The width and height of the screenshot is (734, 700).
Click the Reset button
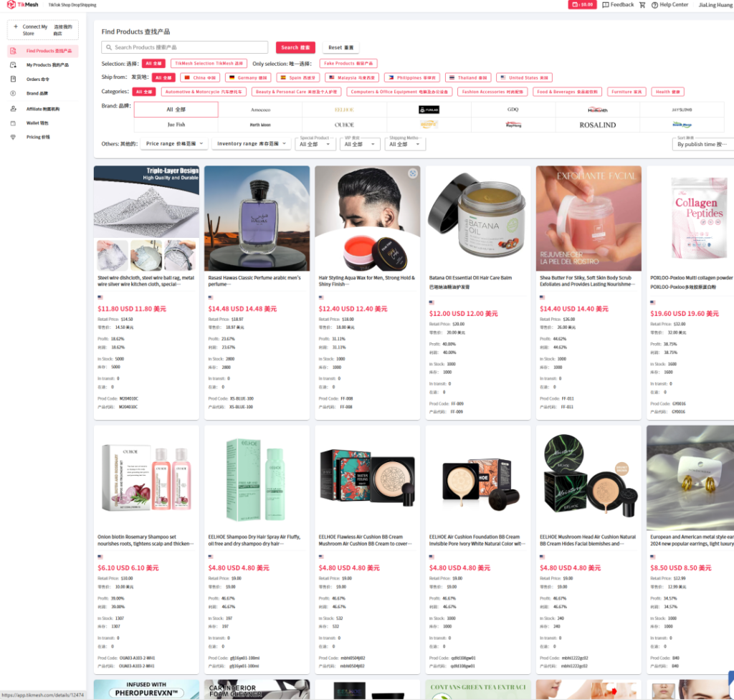(340, 47)
